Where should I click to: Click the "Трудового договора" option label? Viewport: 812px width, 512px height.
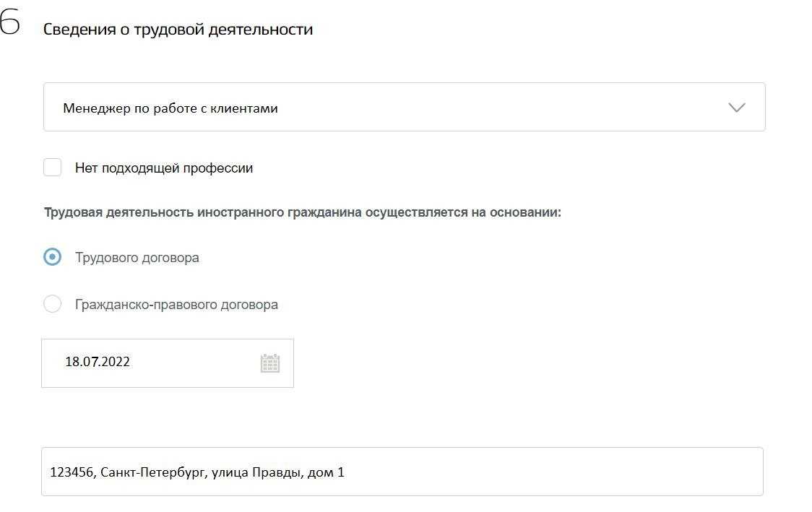(x=137, y=258)
